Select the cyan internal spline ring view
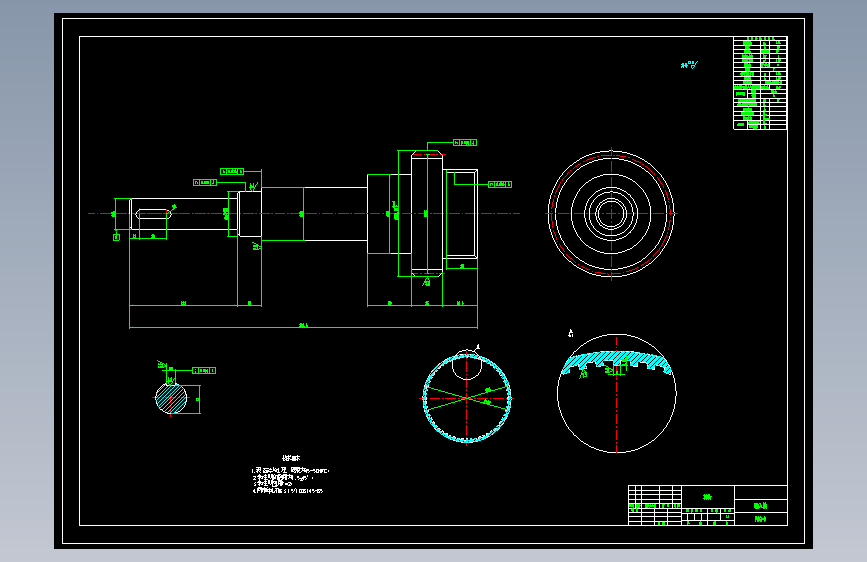The image size is (867, 562). [467, 398]
